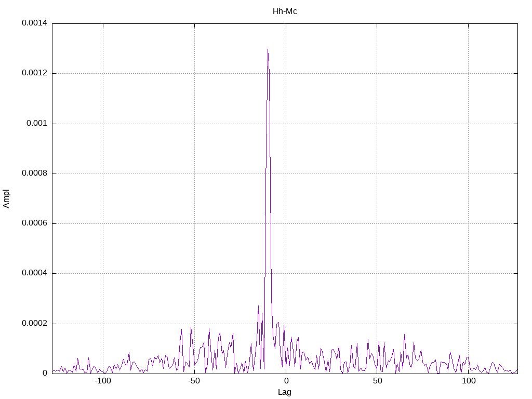
Task: Click the 0.001 y-axis tick label
Action: coord(37,123)
